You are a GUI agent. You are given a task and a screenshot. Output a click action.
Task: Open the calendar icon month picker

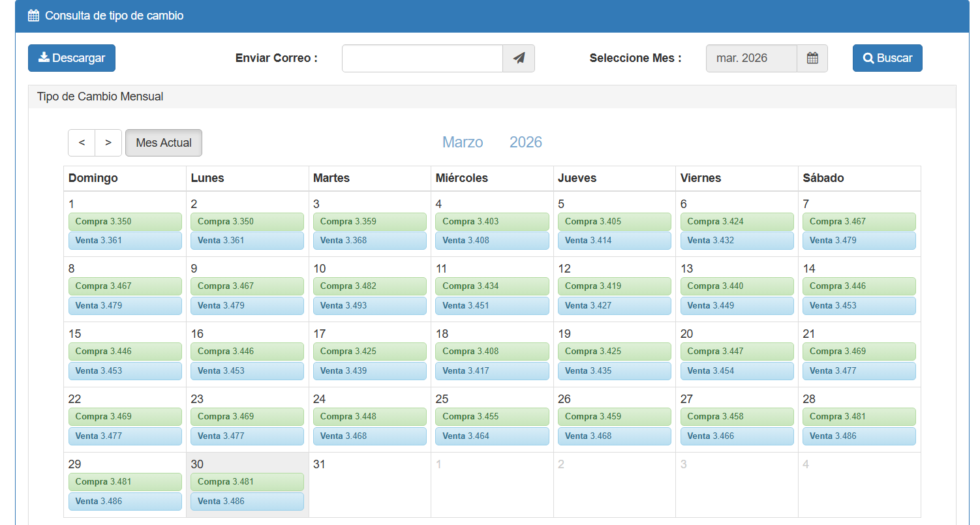pos(812,58)
